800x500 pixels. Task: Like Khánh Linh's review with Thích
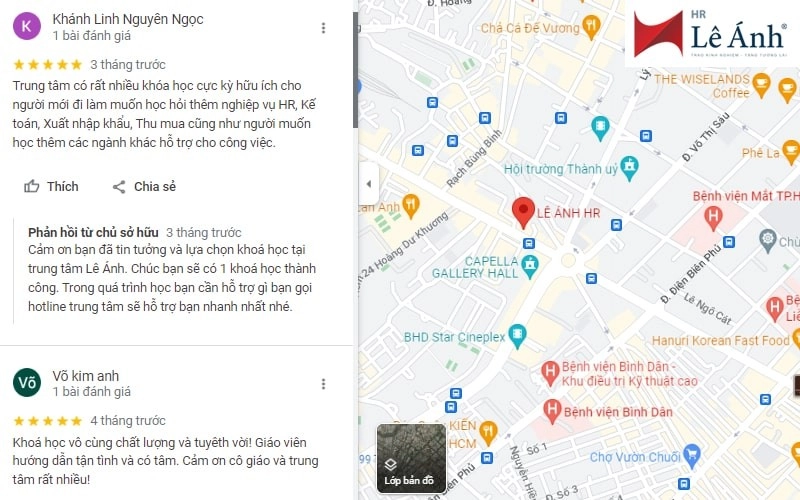pyautogui.click(x=52, y=187)
